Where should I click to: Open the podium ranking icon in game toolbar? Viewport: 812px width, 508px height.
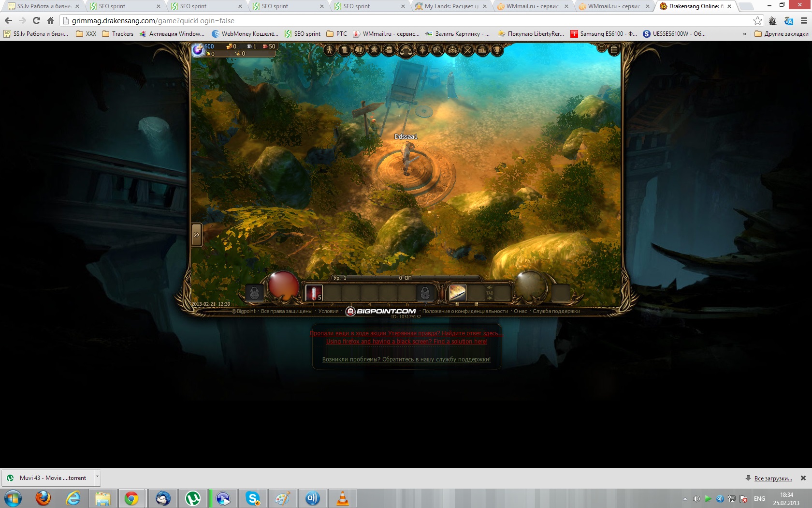[482, 50]
